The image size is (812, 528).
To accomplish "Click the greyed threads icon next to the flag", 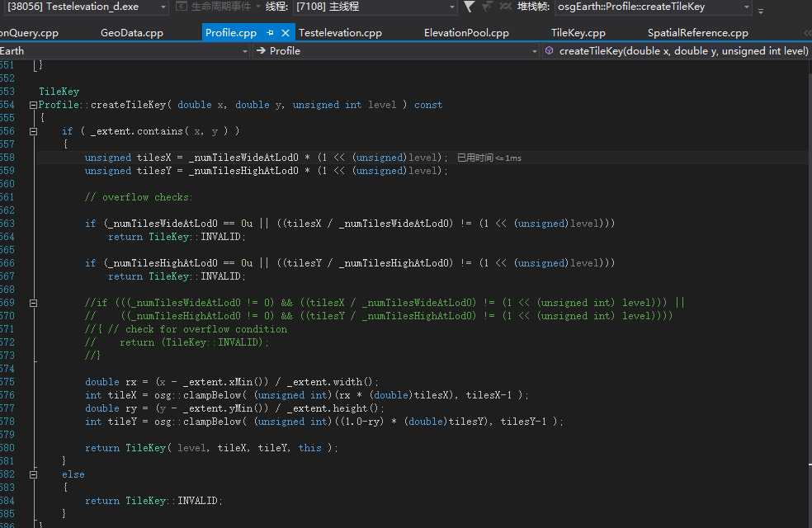I will click(486, 7).
